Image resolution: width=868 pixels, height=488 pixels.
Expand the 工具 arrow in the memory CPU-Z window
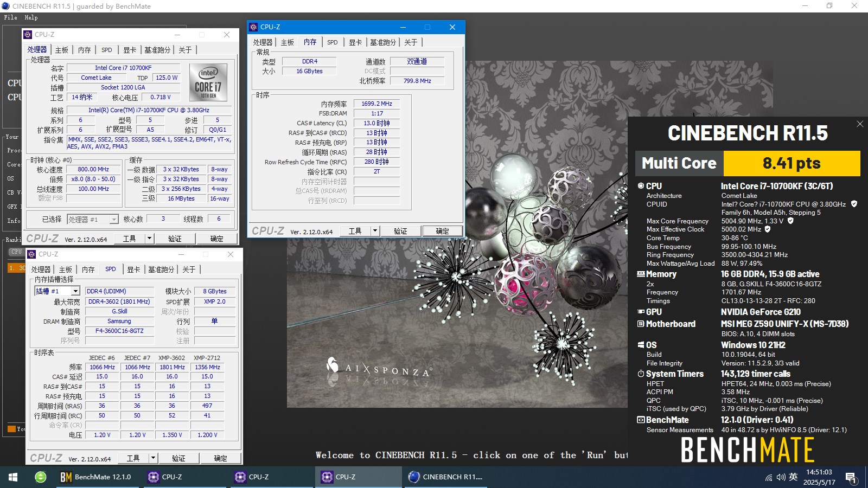374,231
